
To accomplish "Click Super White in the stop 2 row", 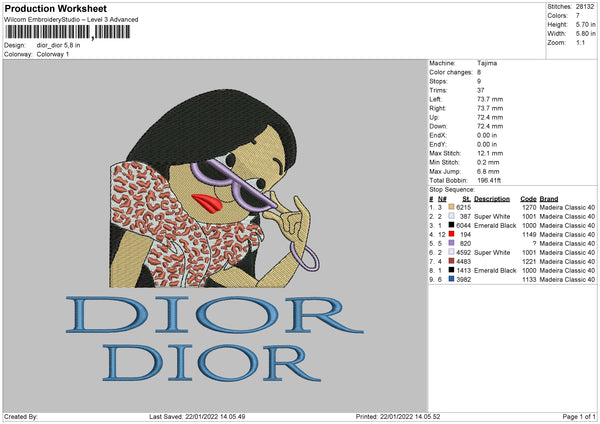I will [492, 217].
